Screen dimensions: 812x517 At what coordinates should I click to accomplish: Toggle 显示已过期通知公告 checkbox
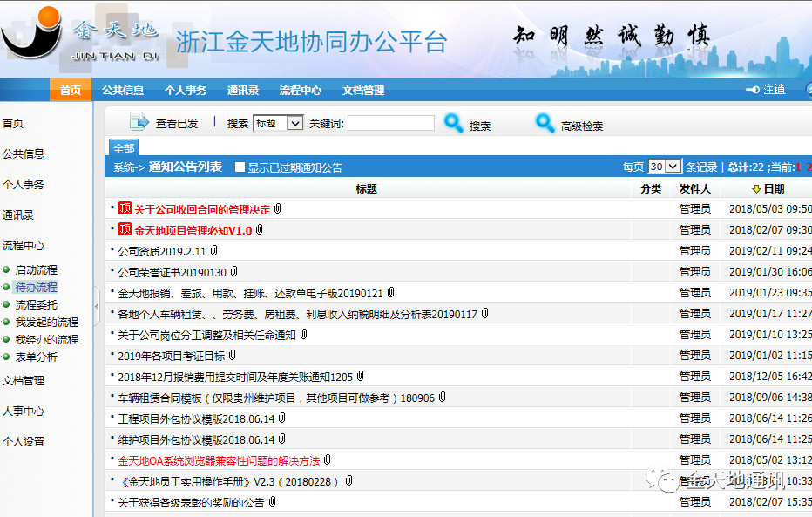(x=240, y=167)
